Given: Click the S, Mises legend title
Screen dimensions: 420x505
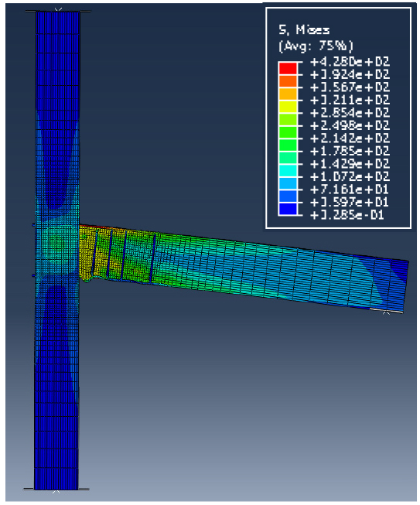Looking at the screenshot, I should 304,30.
